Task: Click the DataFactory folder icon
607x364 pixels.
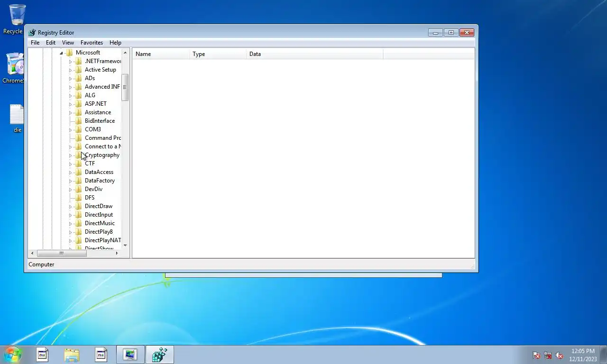Action: click(79, 181)
